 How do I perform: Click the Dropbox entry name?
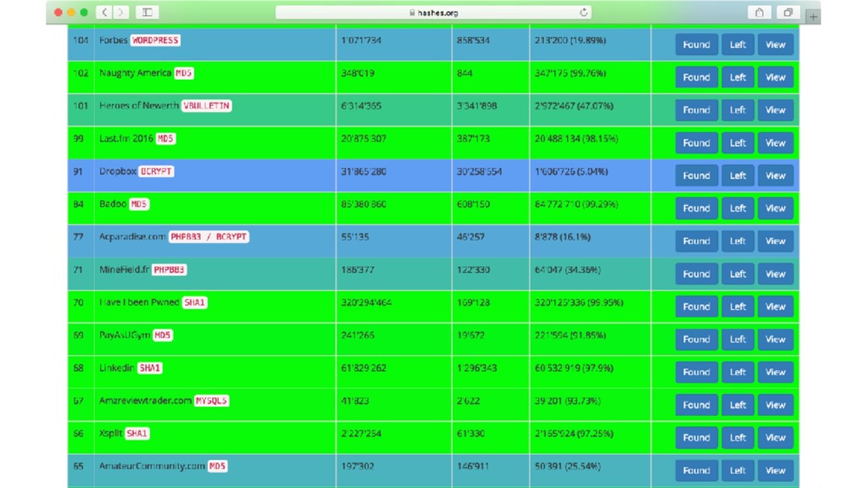point(117,171)
